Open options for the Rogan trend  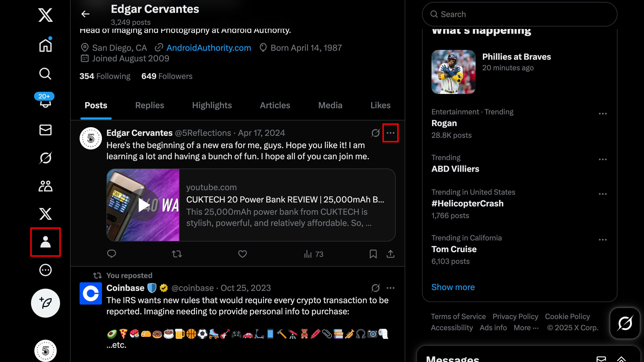(603, 114)
